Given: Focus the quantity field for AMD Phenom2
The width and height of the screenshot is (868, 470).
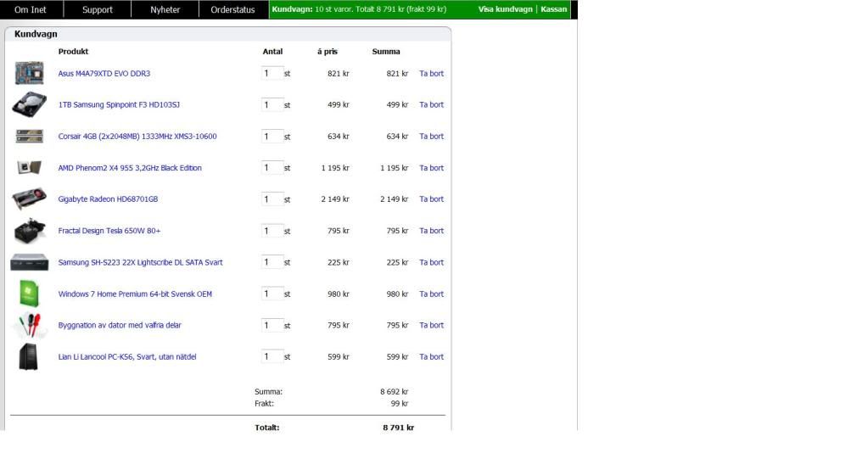Looking at the screenshot, I should pyautogui.click(x=272, y=168).
